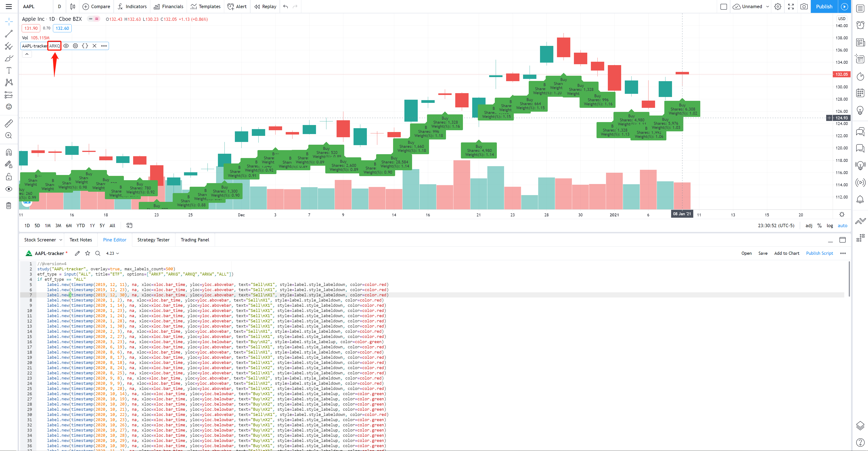
Task: Collapse the indicator legend with arrow
Action: click(27, 54)
